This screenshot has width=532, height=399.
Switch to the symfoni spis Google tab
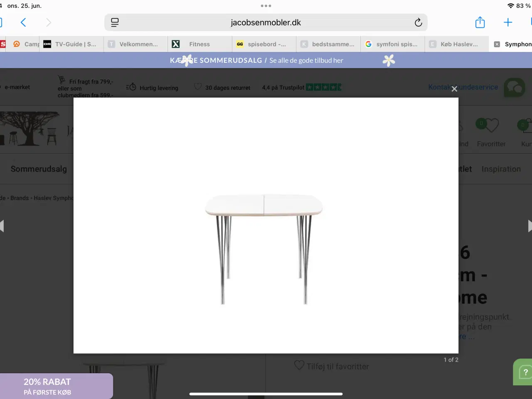coord(392,44)
